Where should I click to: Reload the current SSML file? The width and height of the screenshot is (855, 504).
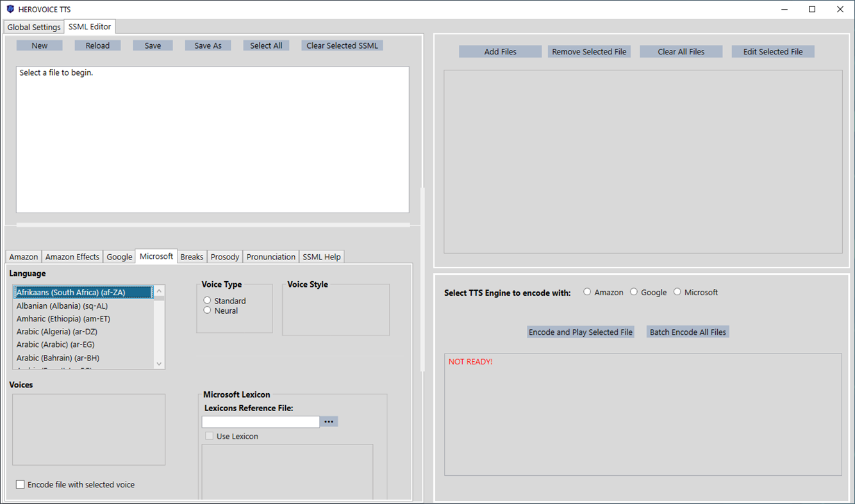[97, 45]
